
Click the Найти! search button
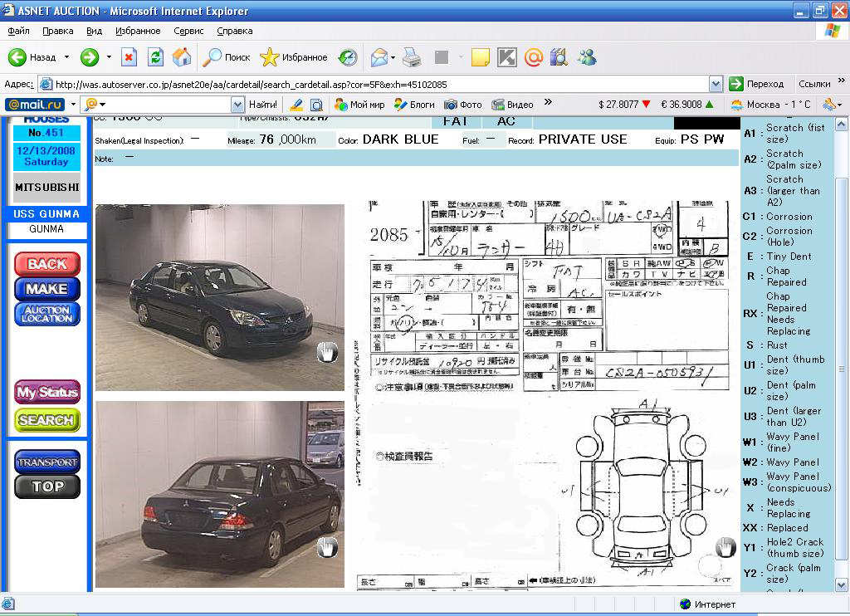coord(263,104)
